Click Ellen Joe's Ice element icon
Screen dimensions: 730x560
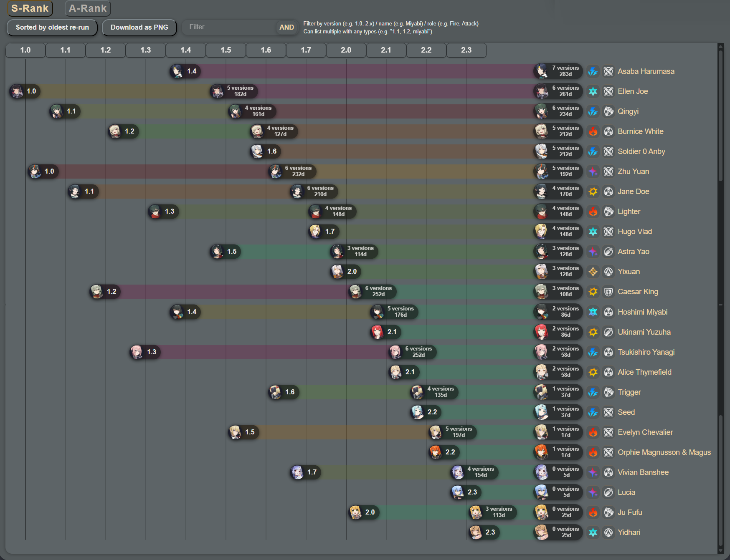pyautogui.click(x=593, y=91)
